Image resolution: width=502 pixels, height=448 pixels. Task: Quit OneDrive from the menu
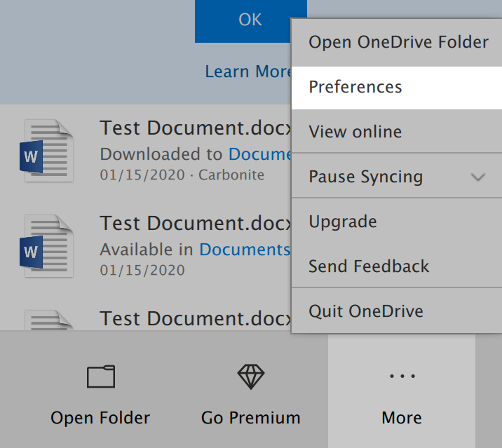tap(366, 311)
